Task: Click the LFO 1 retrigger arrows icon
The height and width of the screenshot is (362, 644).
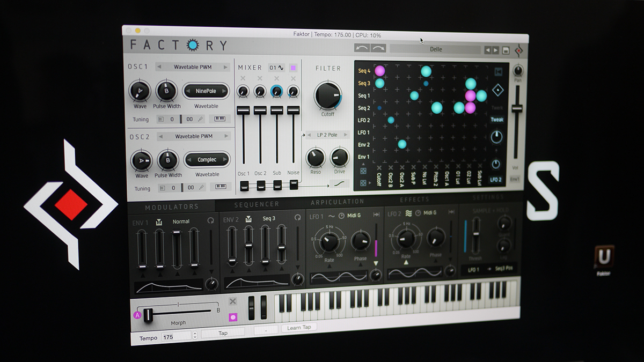Action: click(377, 215)
